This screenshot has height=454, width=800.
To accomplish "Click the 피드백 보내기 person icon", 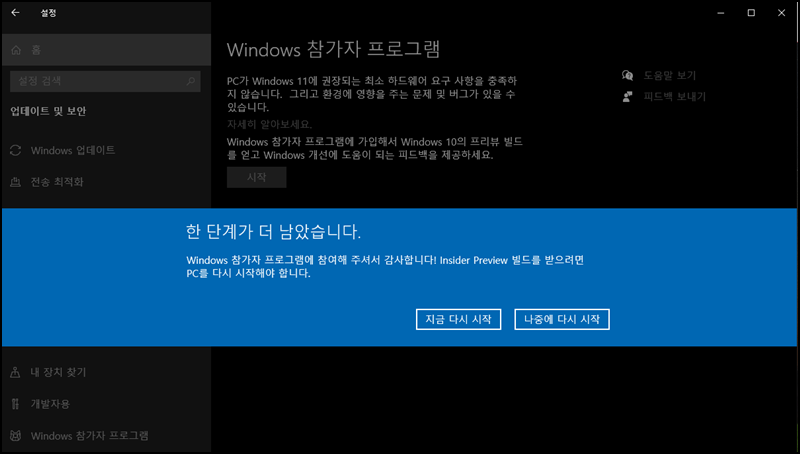I will pos(628,96).
